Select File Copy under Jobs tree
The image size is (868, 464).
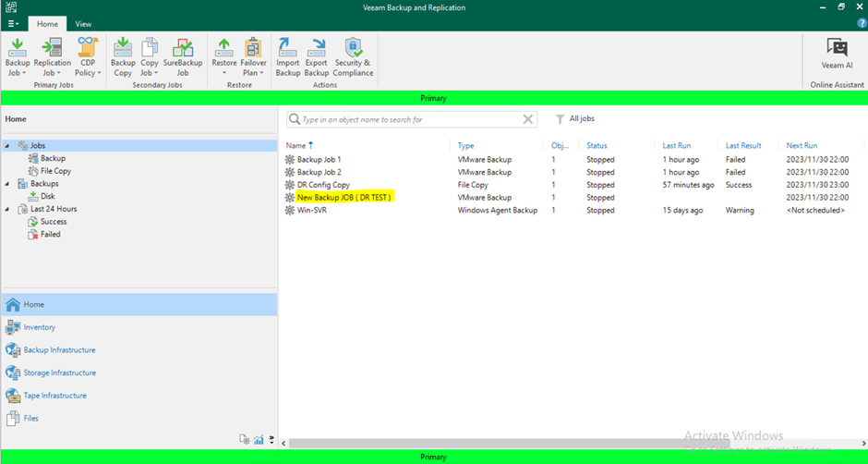click(55, 171)
